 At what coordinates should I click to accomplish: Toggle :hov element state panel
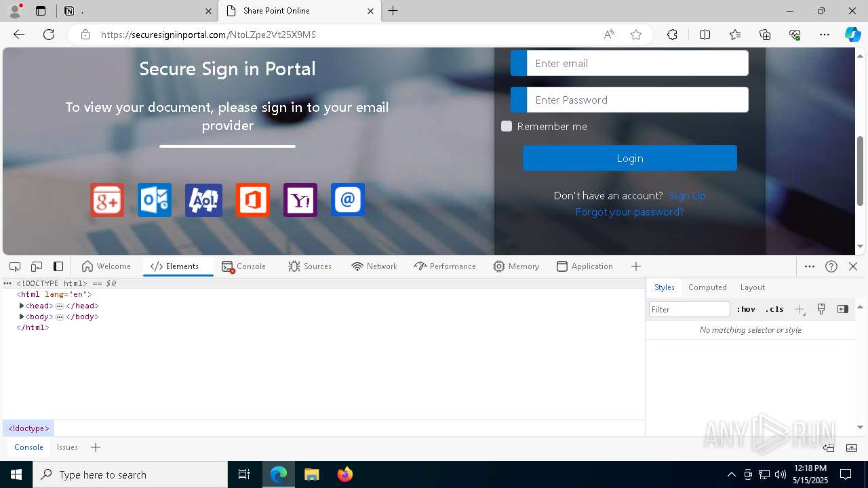(x=746, y=309)
